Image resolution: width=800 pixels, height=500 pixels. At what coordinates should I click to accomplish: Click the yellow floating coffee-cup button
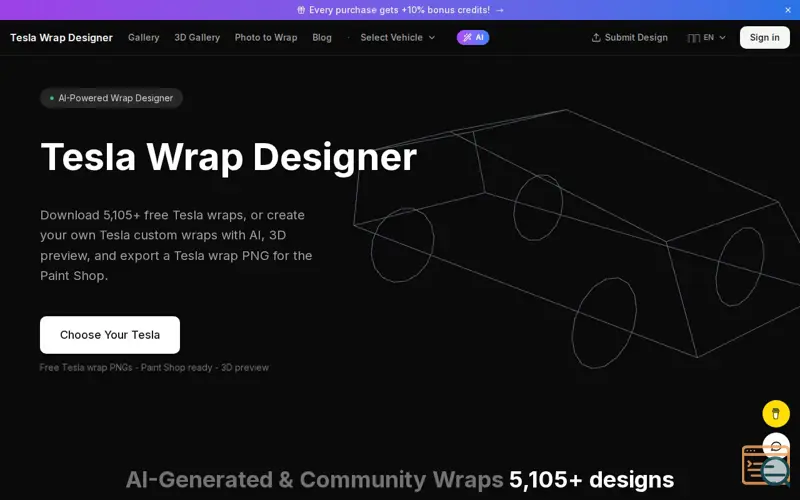click(x=776, y=414)
